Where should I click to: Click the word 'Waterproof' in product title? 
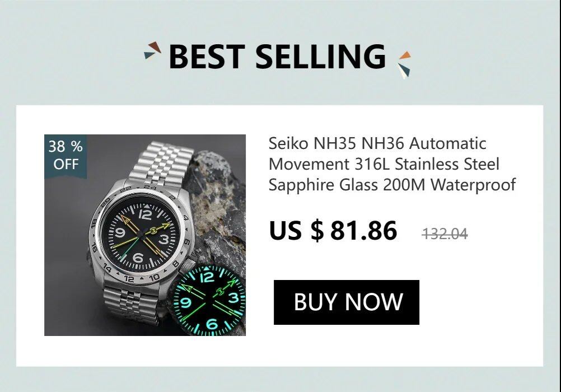pos(473,185)
